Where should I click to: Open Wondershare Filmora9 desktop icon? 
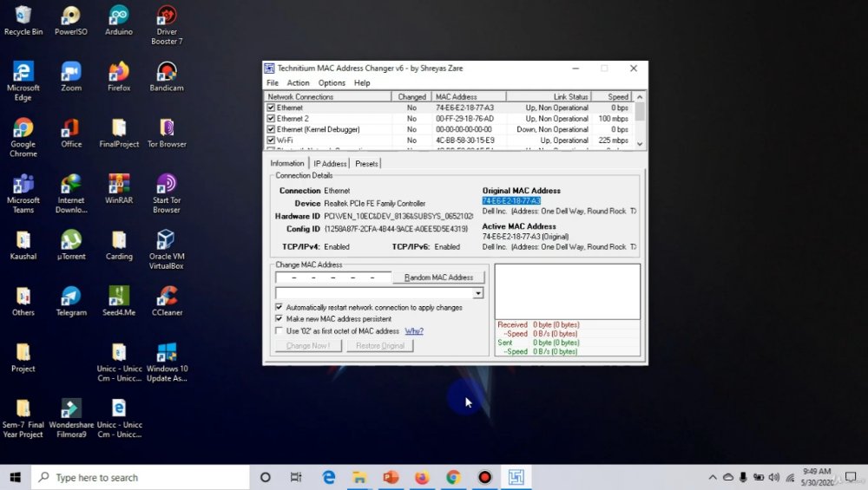pyautogui.click(x=71, y=418)
